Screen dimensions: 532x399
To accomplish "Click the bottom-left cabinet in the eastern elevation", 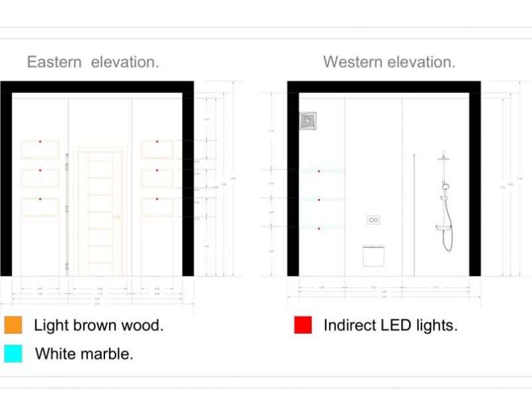I will 40,207.
